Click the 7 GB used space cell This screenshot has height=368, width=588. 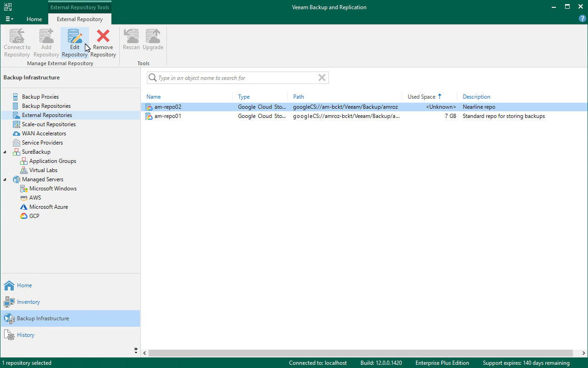pos(450,116)
